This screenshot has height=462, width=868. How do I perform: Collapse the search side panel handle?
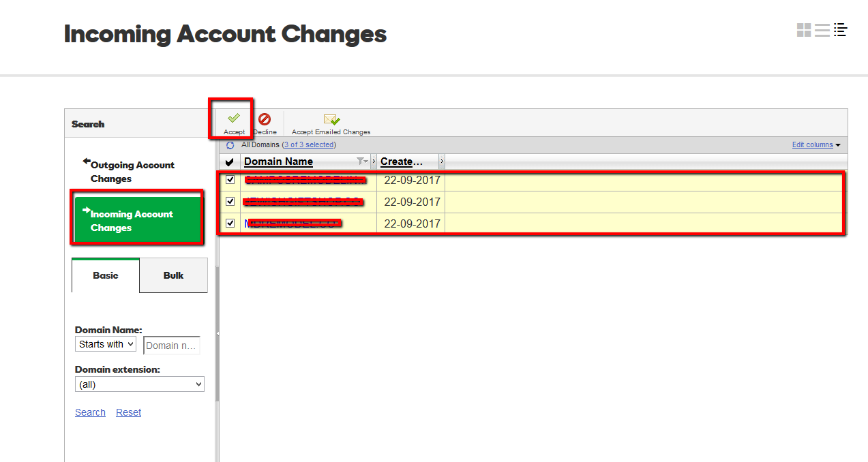pos(218,334)
